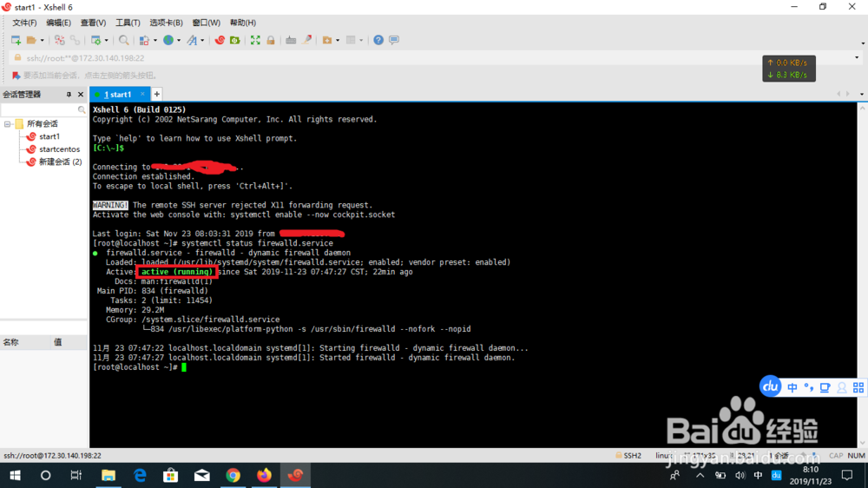
Task: Open the 查看(V) menu
Action: click(x=93, y=23)
